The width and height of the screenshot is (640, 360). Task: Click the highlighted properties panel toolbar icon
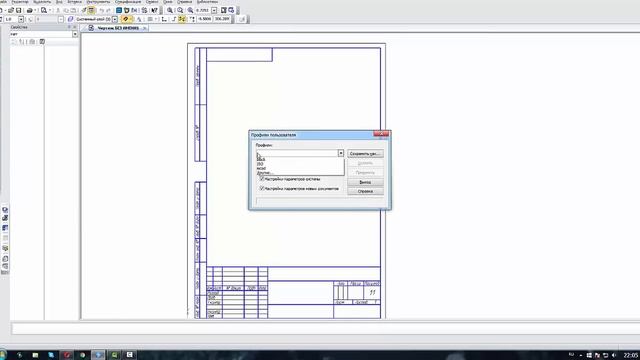coord(91,10)
